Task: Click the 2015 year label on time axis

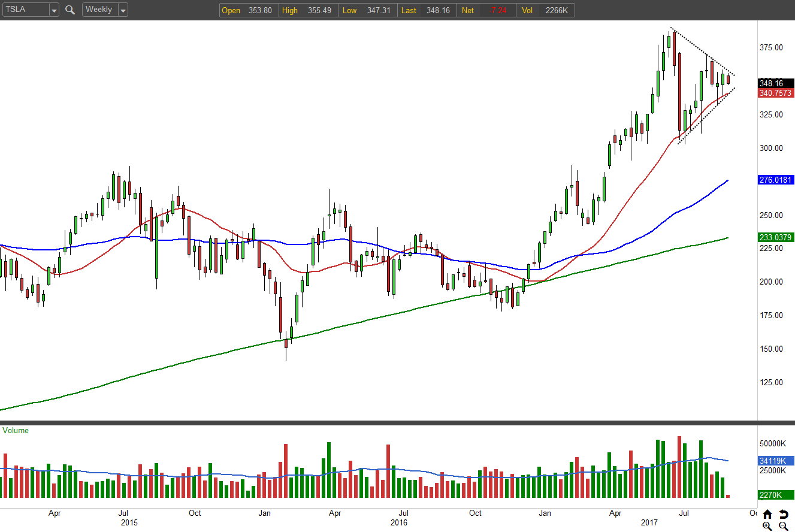Action: click(x=129, y=522)
